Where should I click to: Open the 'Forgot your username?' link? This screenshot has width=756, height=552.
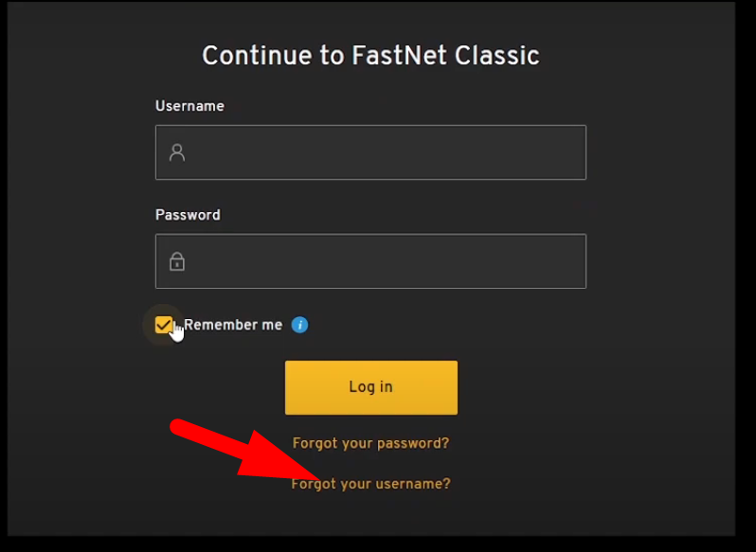[x=371, y=484]
